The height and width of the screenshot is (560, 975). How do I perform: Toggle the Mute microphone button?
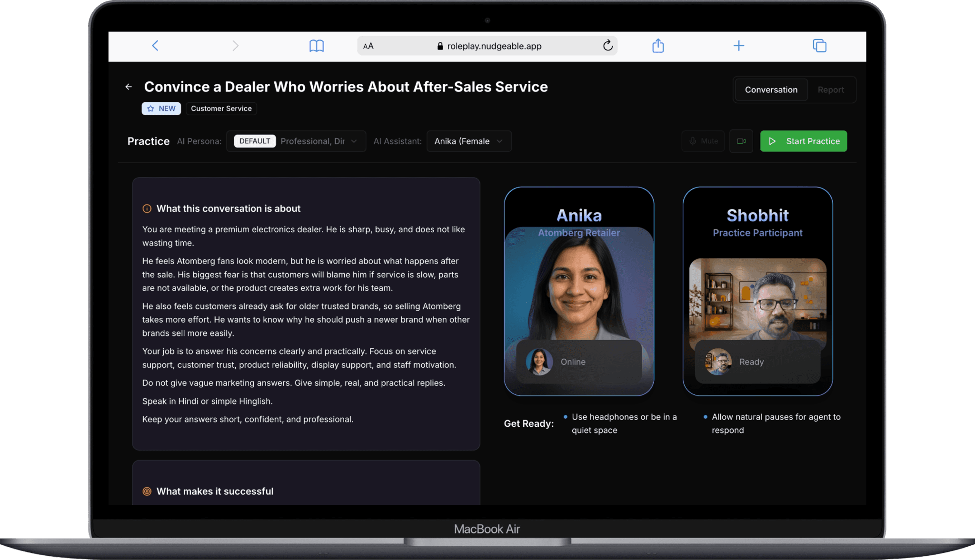(703, 141)
